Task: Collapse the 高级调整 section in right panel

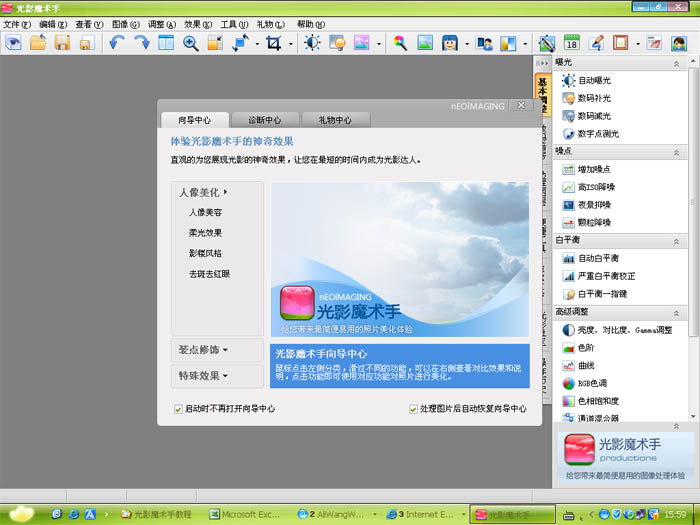Action: pos(676,313)
